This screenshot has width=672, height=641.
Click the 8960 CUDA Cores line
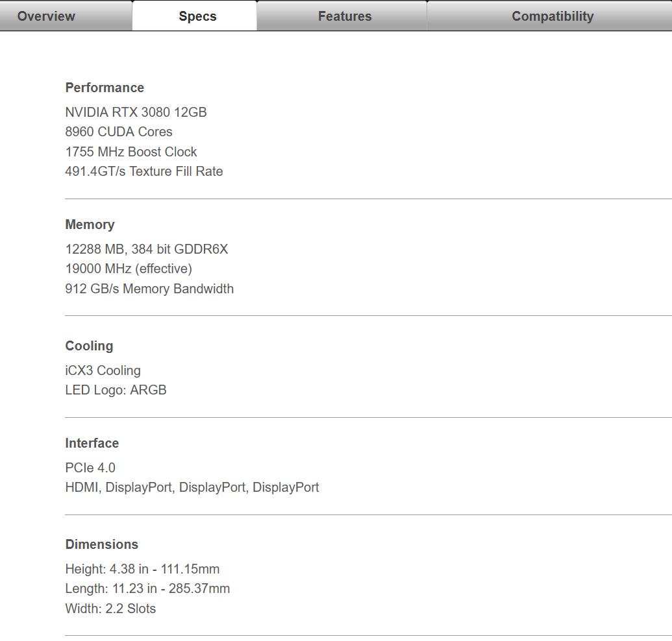click(x=119, y=132)
